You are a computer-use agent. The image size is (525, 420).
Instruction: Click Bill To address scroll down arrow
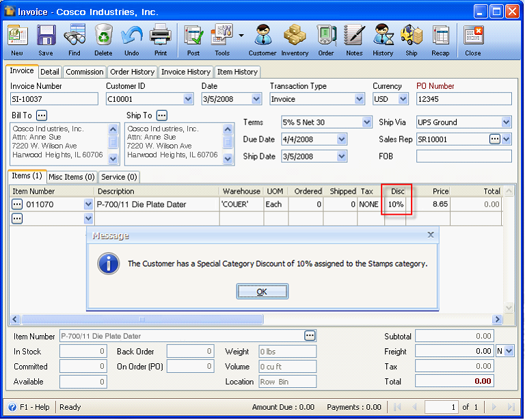pos(113,159)
